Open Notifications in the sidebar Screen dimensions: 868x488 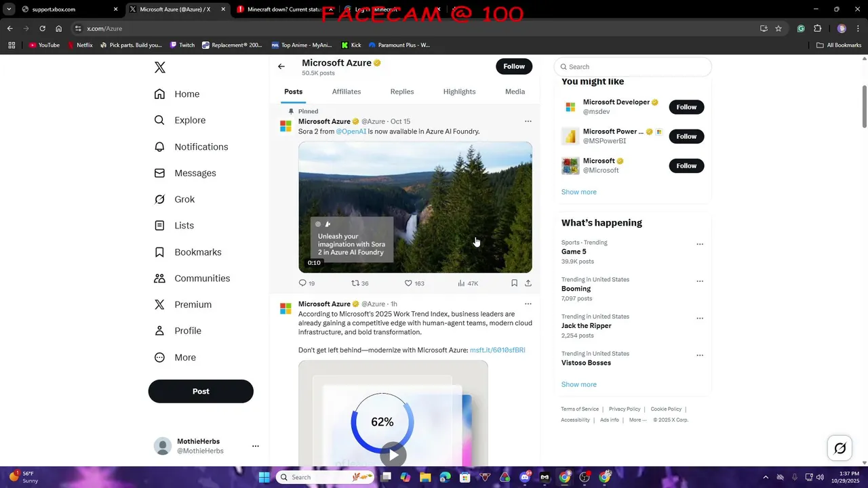click(x=191, y=146)
